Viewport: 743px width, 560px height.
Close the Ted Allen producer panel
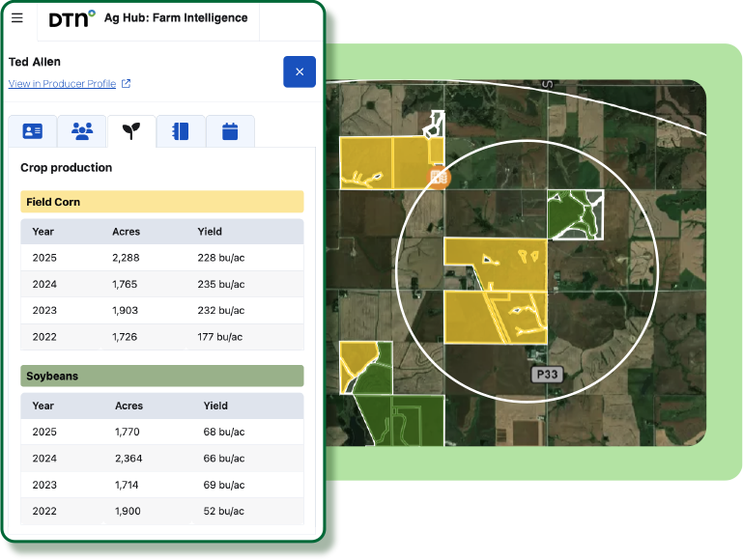click(x=300, y=72)
